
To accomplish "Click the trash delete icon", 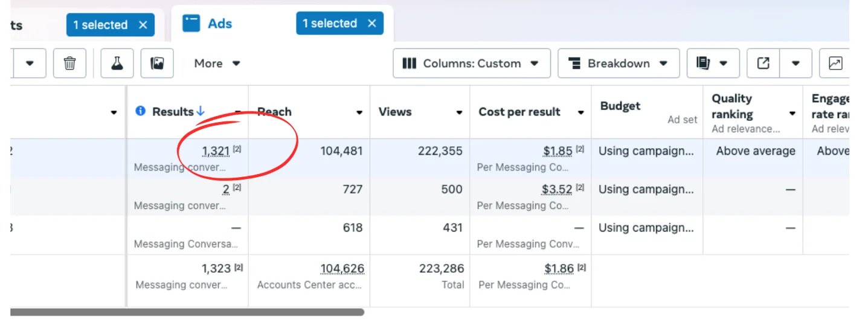I will (69, 63).
